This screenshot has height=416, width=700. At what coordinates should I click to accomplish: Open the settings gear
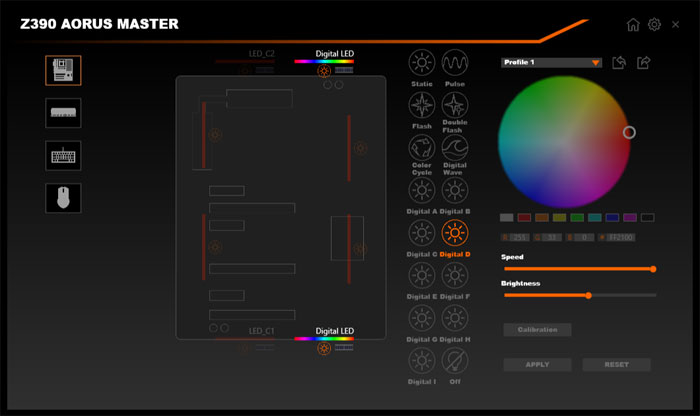click(654, 25)
